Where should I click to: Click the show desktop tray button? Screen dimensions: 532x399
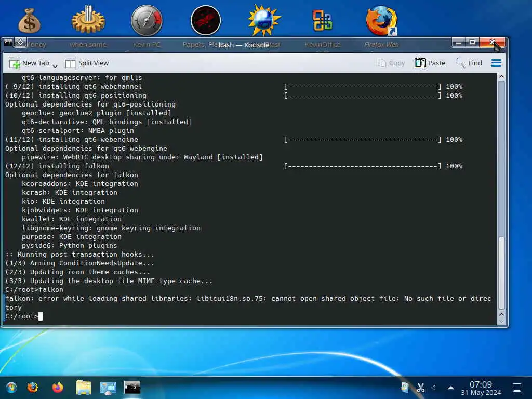coord(517,388)
